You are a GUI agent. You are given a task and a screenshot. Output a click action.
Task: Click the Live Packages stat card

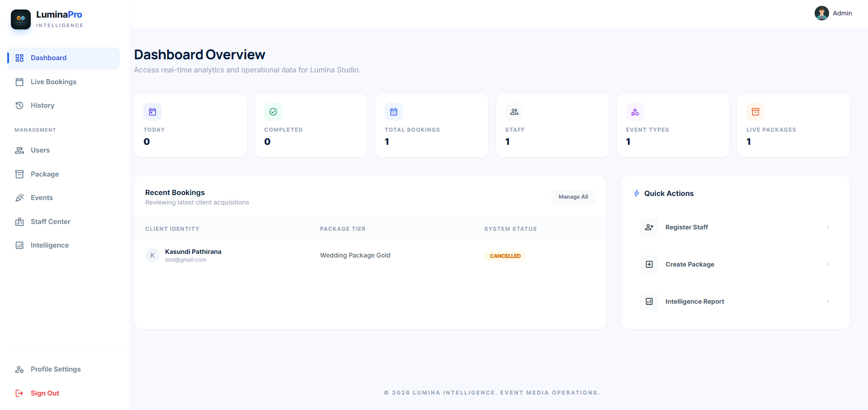(793, 125)
